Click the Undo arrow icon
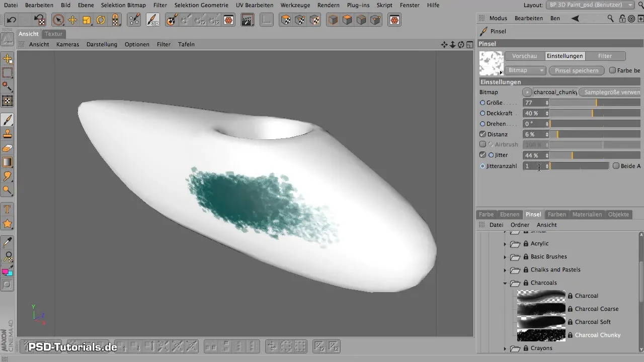This screenshot has height=362, width=644. pyautogui.click(x=11, y=20)
